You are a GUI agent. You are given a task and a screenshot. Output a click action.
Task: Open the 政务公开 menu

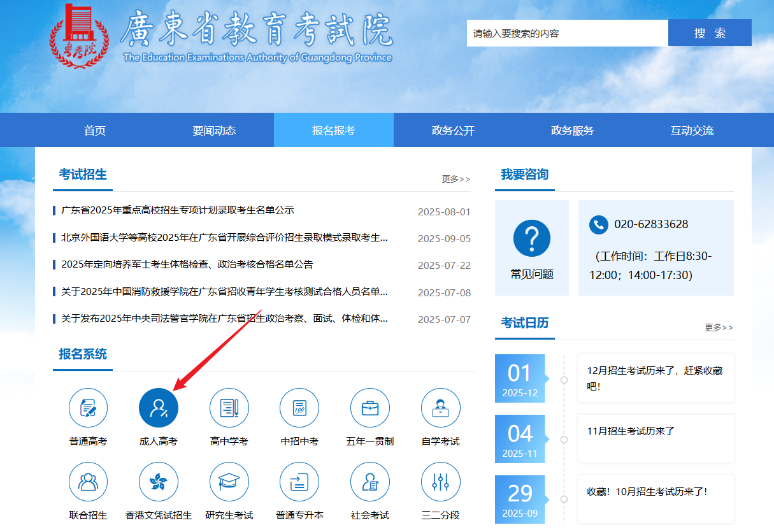(x=453, y=130)
